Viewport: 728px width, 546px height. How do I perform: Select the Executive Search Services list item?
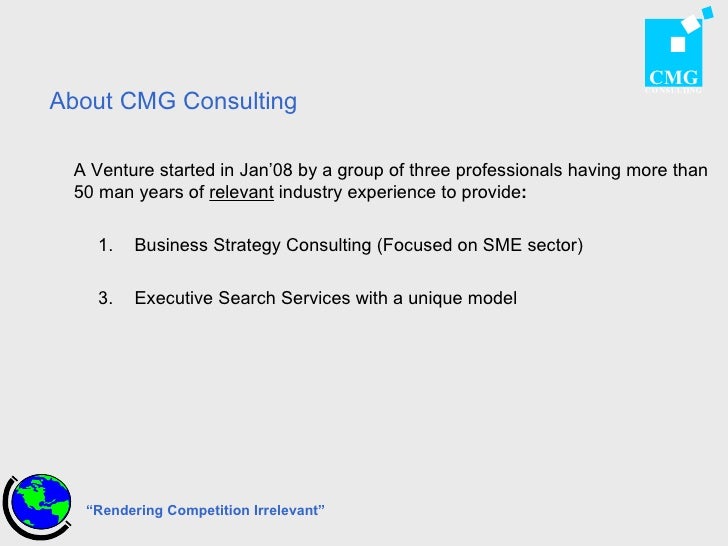(x=325, y=297)
